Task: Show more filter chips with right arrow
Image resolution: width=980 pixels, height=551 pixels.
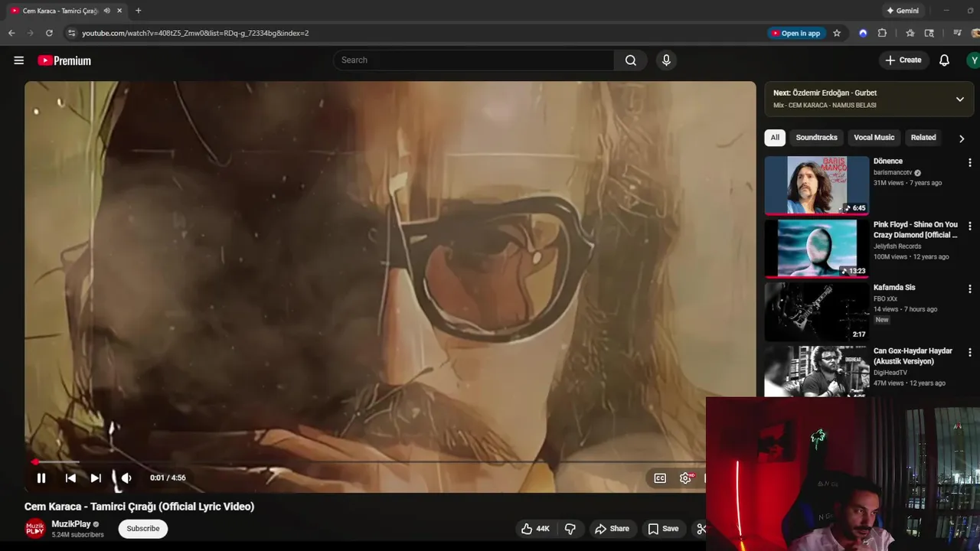Action: pyautogui.click(x=962, y=139)
